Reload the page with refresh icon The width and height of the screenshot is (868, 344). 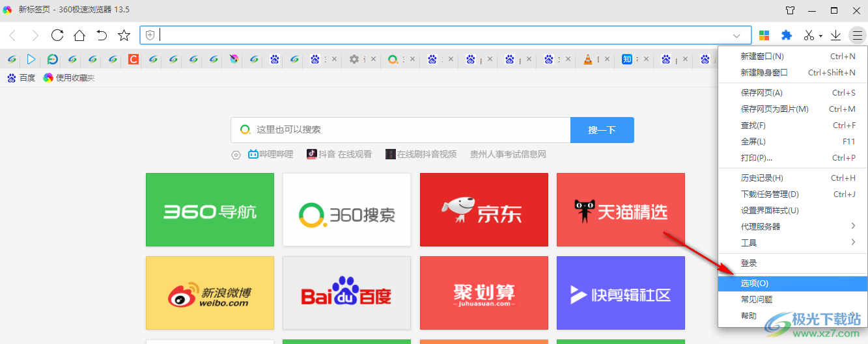click(57, 35)
